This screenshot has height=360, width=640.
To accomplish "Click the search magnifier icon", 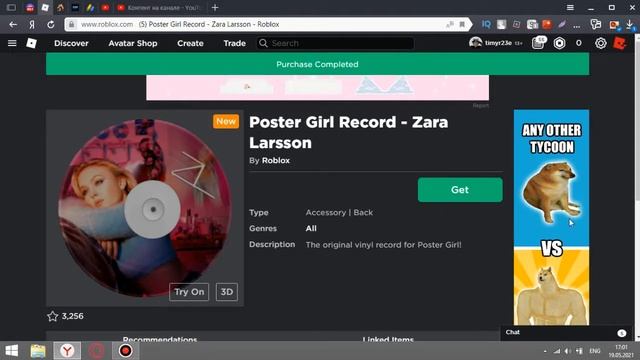I will tap(263, 43).
